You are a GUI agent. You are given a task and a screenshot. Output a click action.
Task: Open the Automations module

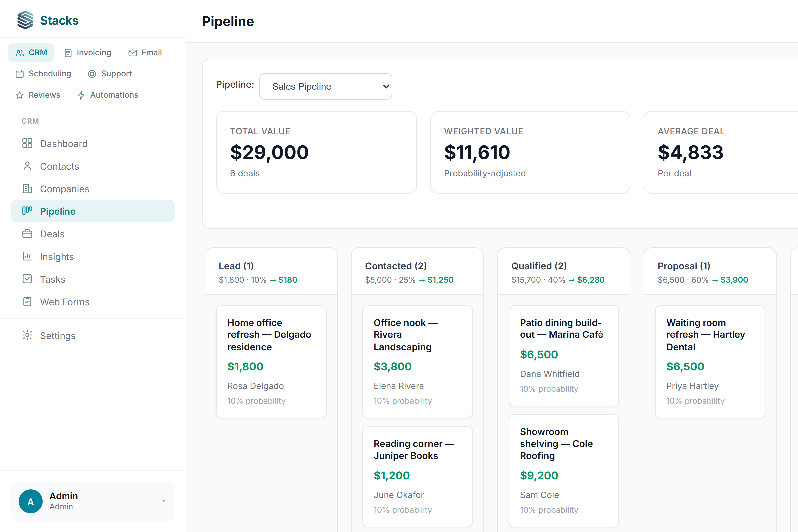click(108, 95)
